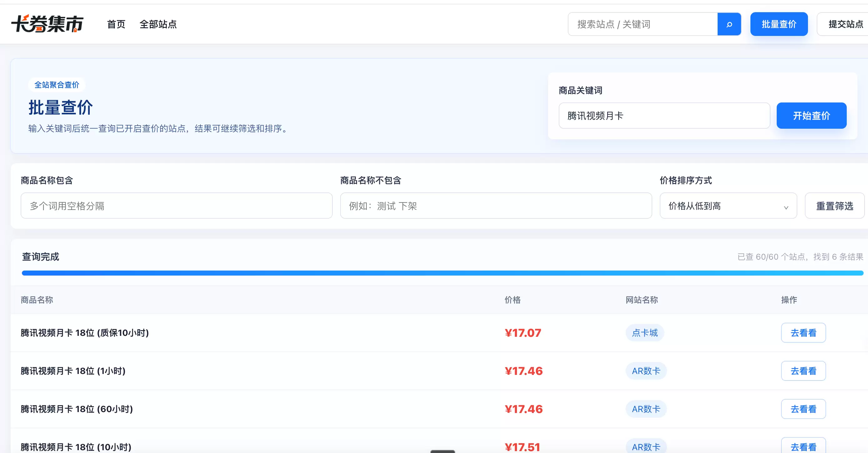Click the 重置筛选 button
This screenshot has height=453, width=868.
pos(835,206)
